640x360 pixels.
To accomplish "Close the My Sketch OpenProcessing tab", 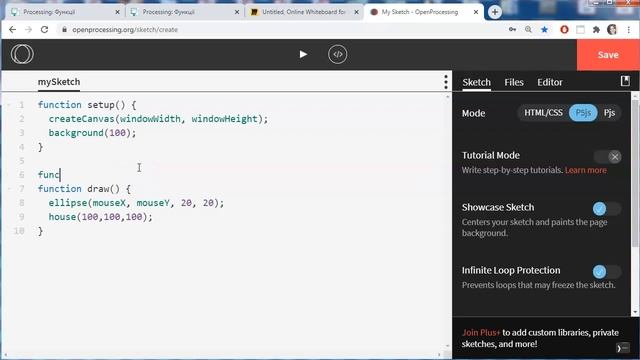I will coord(476,12).
